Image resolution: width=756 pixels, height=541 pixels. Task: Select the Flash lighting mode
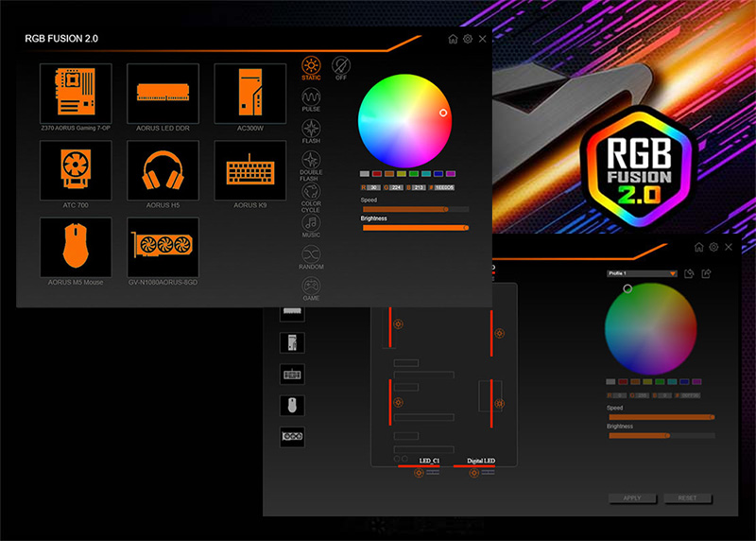click(311, 131)
